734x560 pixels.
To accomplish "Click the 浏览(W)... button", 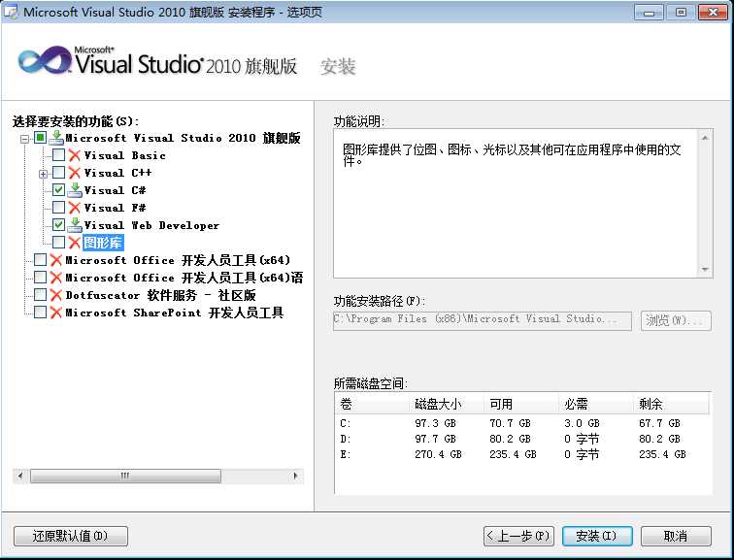I will [676, 320].
